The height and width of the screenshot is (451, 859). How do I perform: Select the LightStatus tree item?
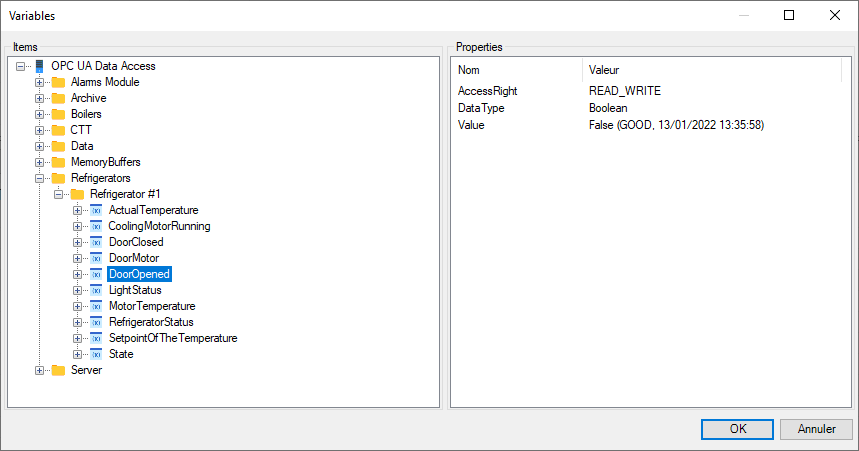134,290
